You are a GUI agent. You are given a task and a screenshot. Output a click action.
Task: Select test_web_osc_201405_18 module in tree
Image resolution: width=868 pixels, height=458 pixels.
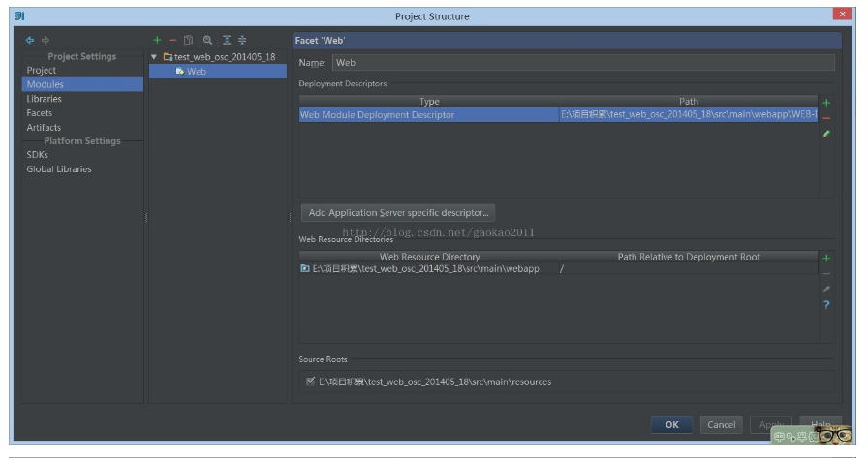tap(225, 56)
